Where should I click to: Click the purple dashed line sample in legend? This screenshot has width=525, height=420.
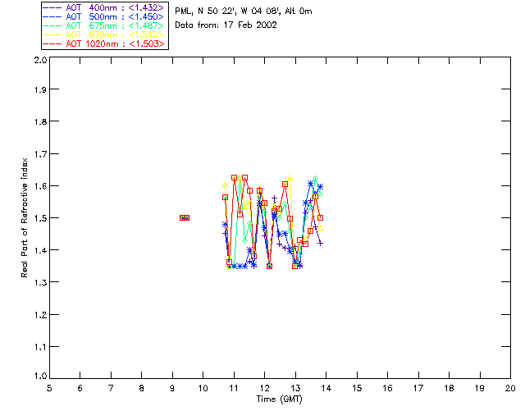pyautogui.click(x=52, y=7)
